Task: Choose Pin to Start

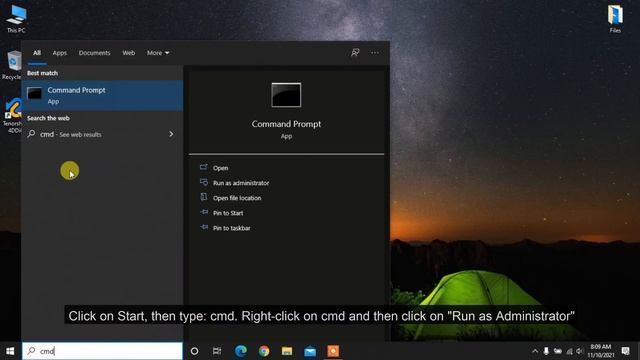Action: (228, 213)
